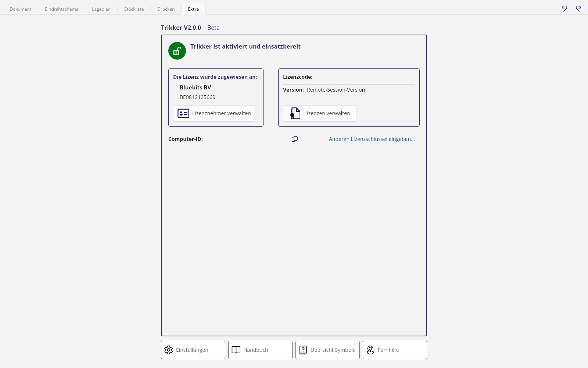The image size is (588, 368).
Task: Click the Beta label
Action: [x=214, y=28]
